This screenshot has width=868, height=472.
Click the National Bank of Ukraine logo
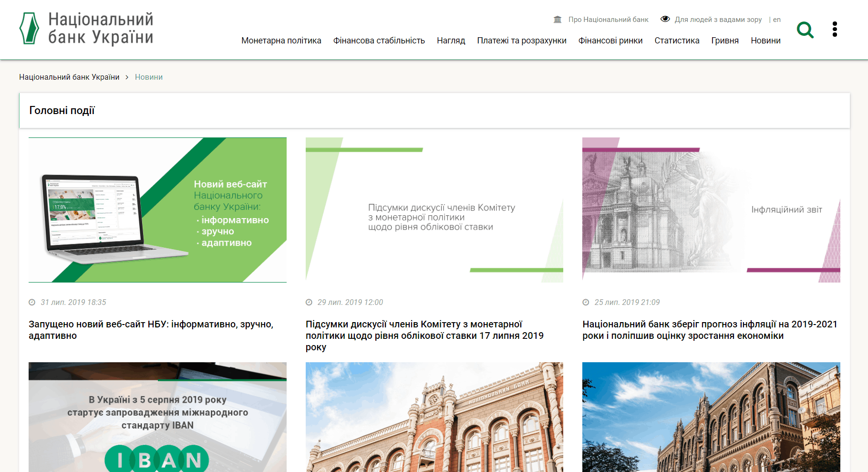pos(86,29)
